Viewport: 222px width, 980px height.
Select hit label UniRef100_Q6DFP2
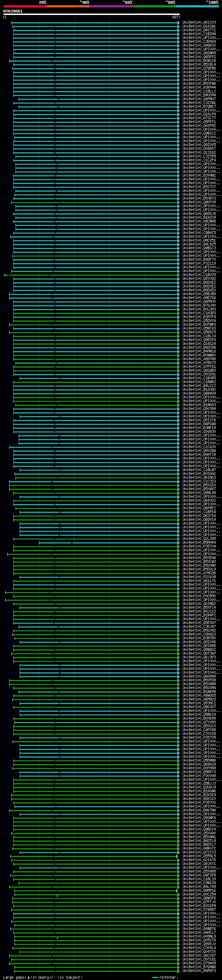pyautogui.click(x=199, y=57)
